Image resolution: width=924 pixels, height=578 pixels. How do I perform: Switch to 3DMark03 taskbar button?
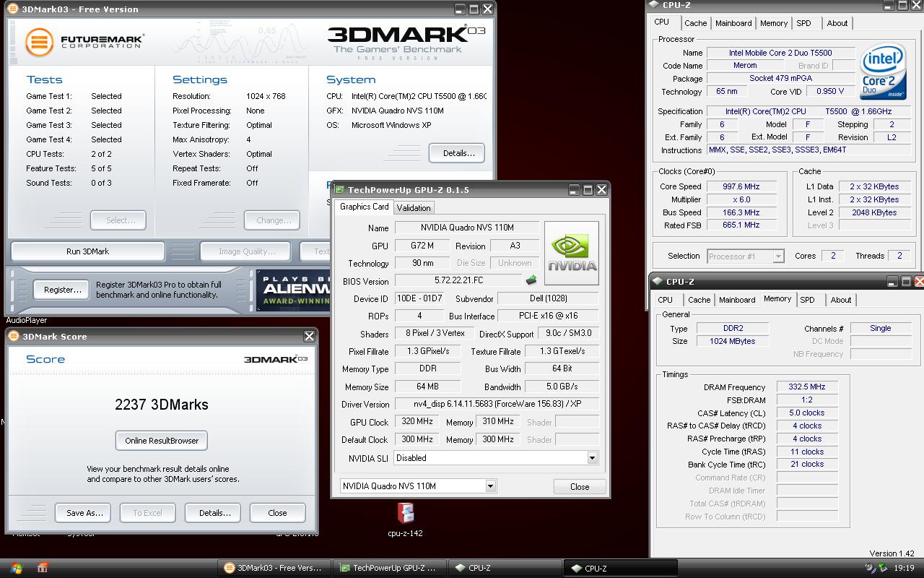pyautogui.click(x=274, y=568)
